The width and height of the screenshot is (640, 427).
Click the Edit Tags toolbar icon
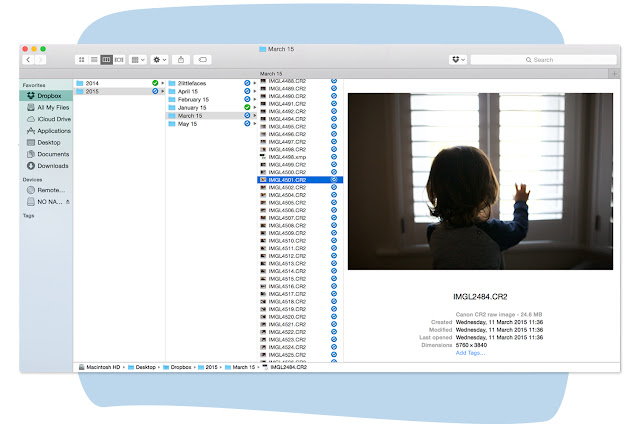click(202, 60)
